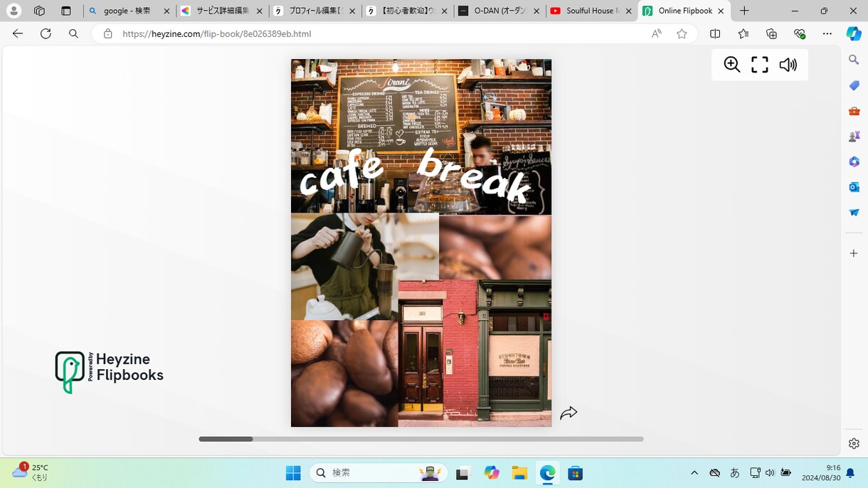Viewport: 868px width, 488px height.
Task: Open the Windows Start menu
Action: [x=292, y=473]
